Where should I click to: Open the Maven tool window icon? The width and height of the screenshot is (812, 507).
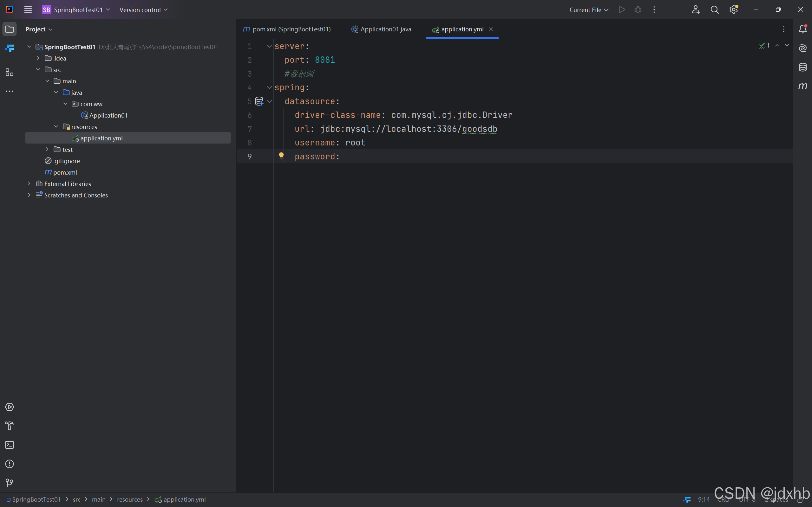point(802,86)
